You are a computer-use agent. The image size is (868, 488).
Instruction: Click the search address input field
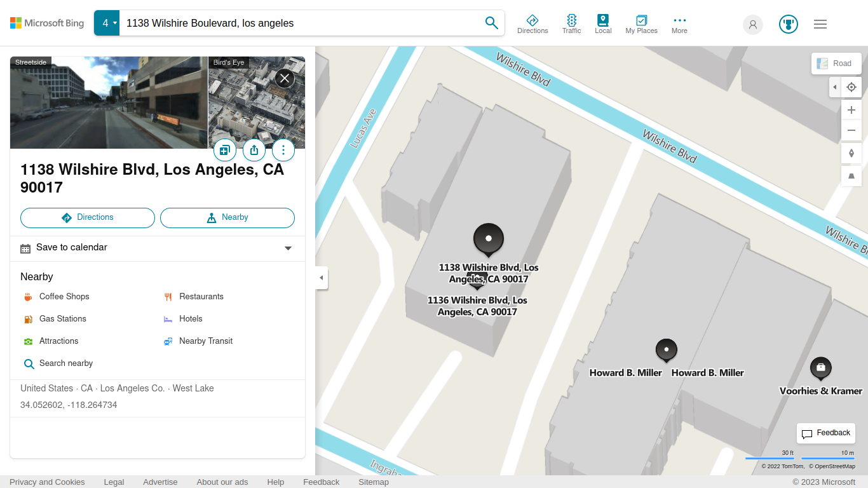click(x=299, y=23)
